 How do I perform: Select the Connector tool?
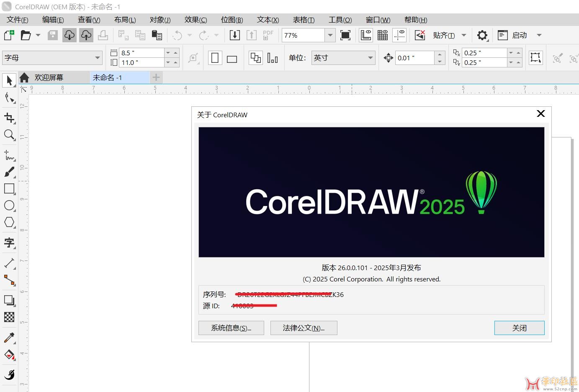click(x=9, y=280)
